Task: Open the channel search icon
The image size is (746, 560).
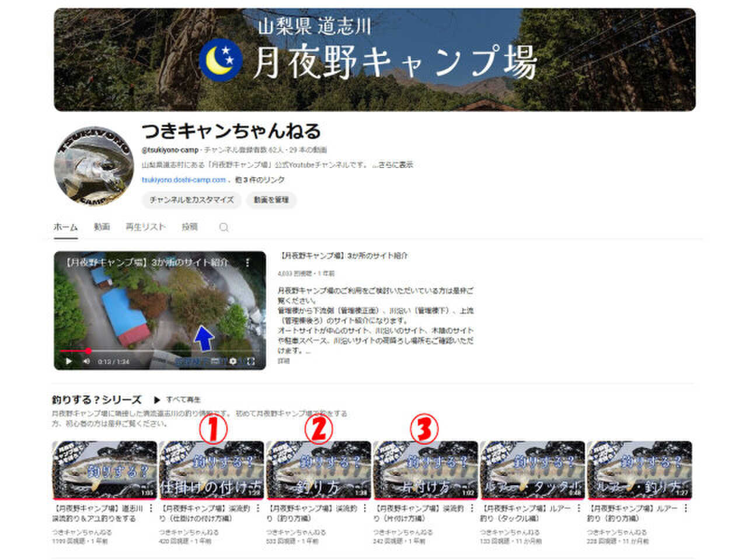Action: click(x=224, y=228)
